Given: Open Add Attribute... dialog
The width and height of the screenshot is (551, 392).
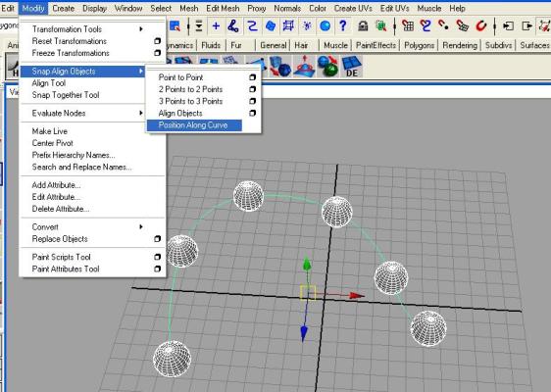Looking at the screenshot, I should coord(56,185).
